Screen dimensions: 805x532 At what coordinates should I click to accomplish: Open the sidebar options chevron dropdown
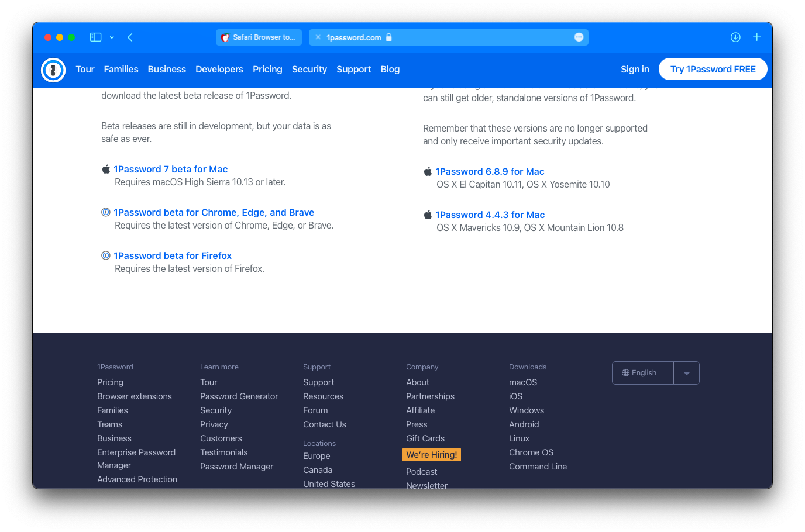[x=112, y=37]
